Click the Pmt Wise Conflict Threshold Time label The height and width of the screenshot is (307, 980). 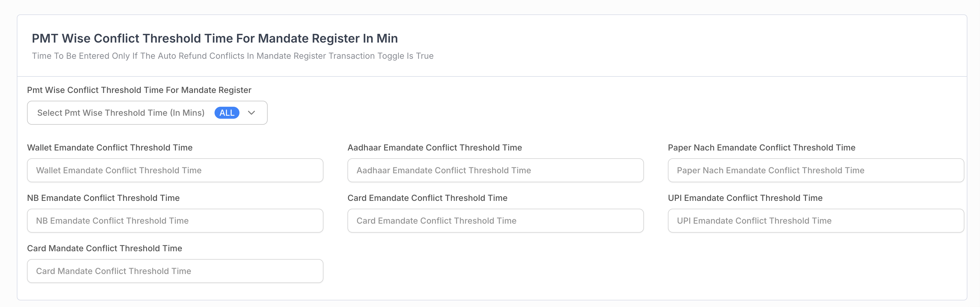[x=139, y=90]
